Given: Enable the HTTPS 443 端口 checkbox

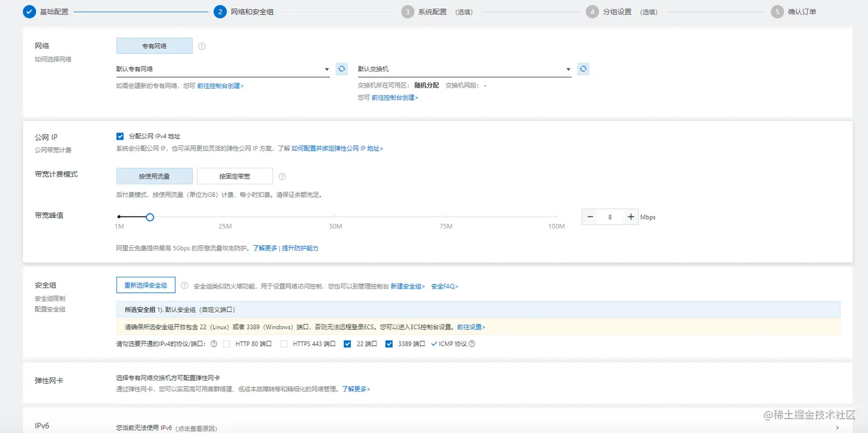Looking at the screenshot, I should click(x=284, y=344).
